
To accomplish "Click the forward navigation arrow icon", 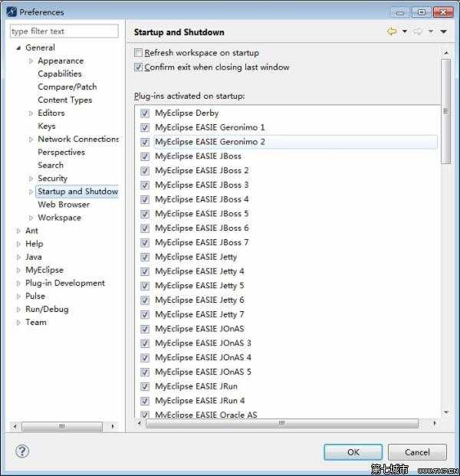I will 419,31.
